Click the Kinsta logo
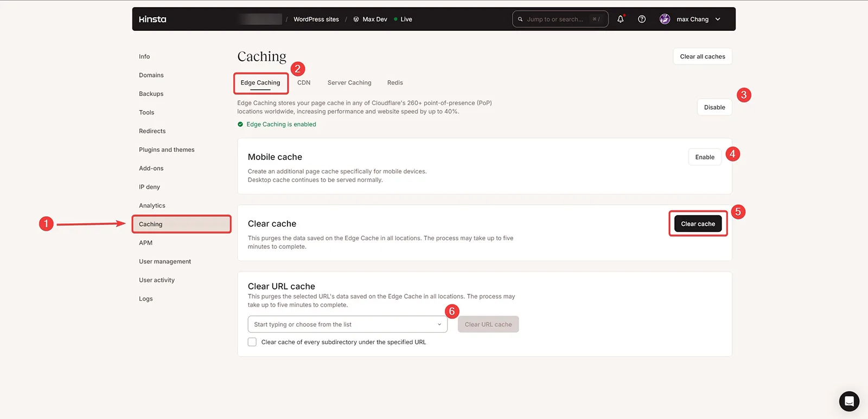Screen dimensions: 868x419 coord(152,19)
